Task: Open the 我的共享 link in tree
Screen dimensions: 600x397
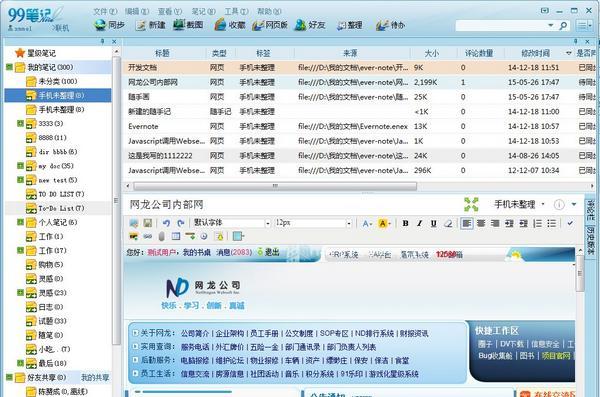Action: [95, 377]
